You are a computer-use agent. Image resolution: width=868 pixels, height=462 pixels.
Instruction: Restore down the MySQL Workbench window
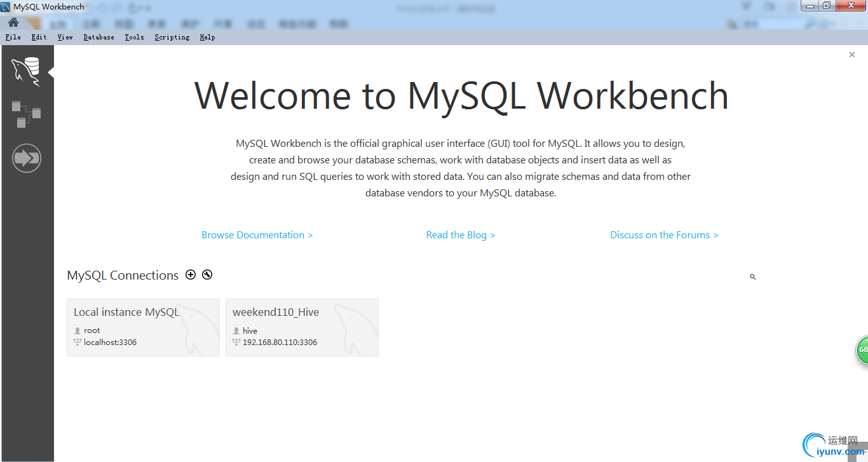(827, 6)
